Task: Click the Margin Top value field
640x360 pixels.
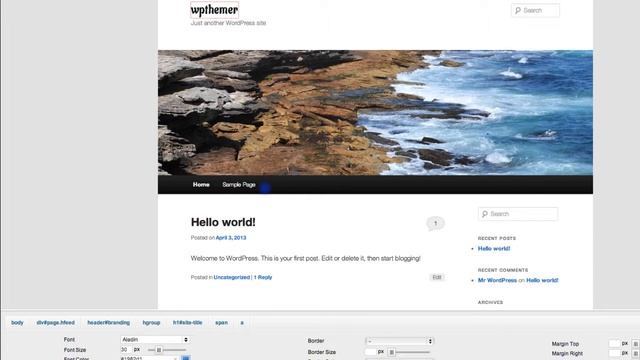Action: coord(614,344)
